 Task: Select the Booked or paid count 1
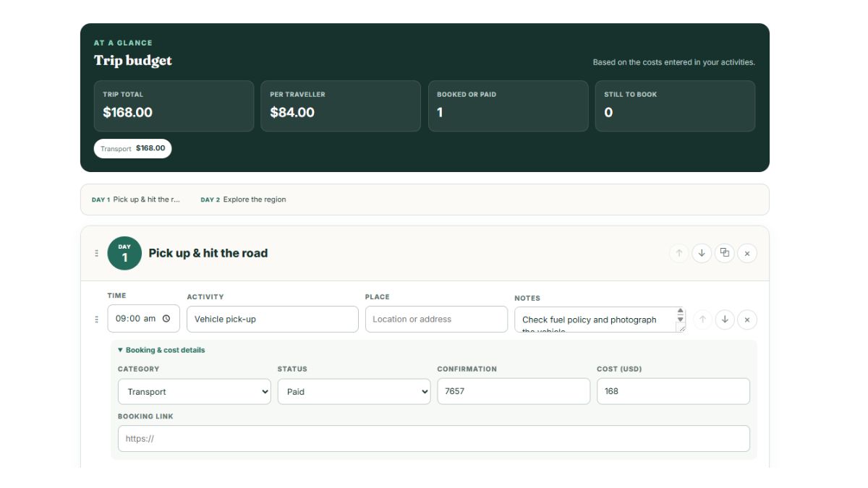[x=440, y=112]
